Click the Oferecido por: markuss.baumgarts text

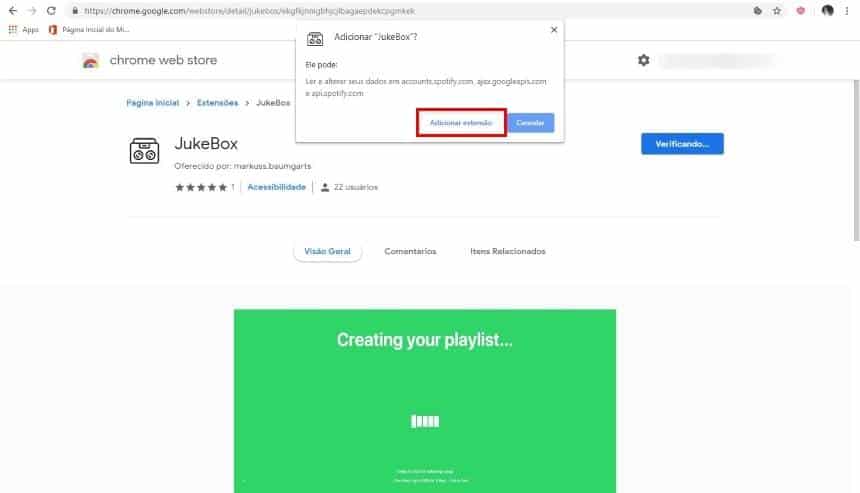click(242, 166)
